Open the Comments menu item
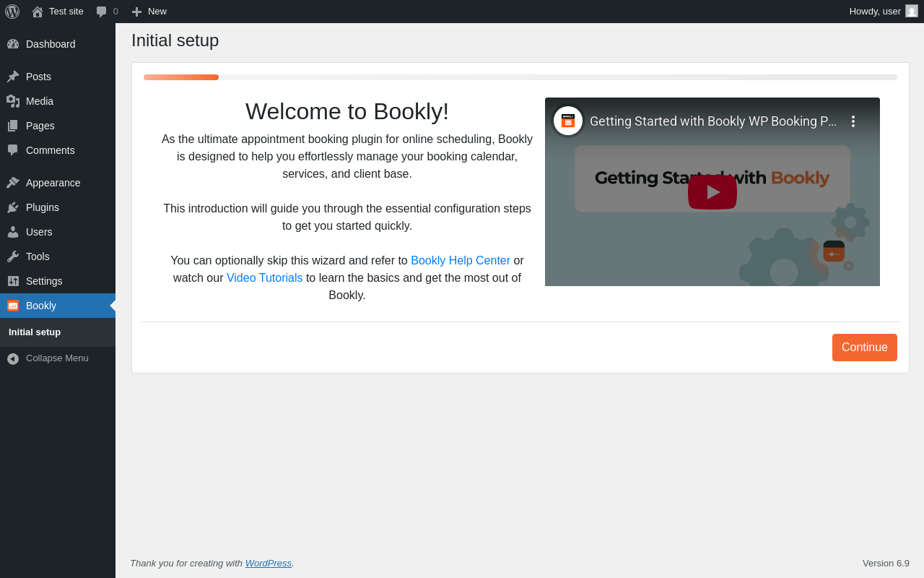Image resolution: width=924 pixels, height=578 pixels. coord(58,150)
